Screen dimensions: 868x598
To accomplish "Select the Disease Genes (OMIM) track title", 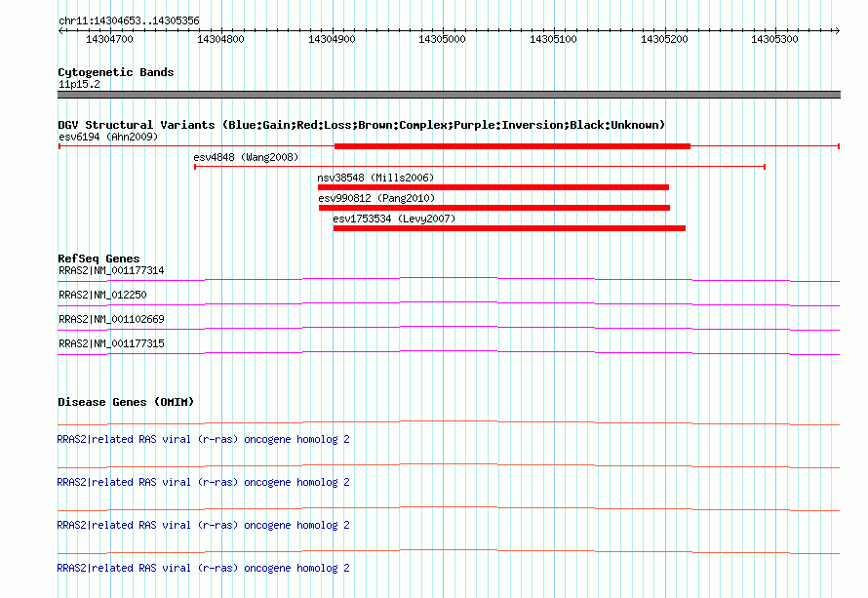I will (126, 402).
